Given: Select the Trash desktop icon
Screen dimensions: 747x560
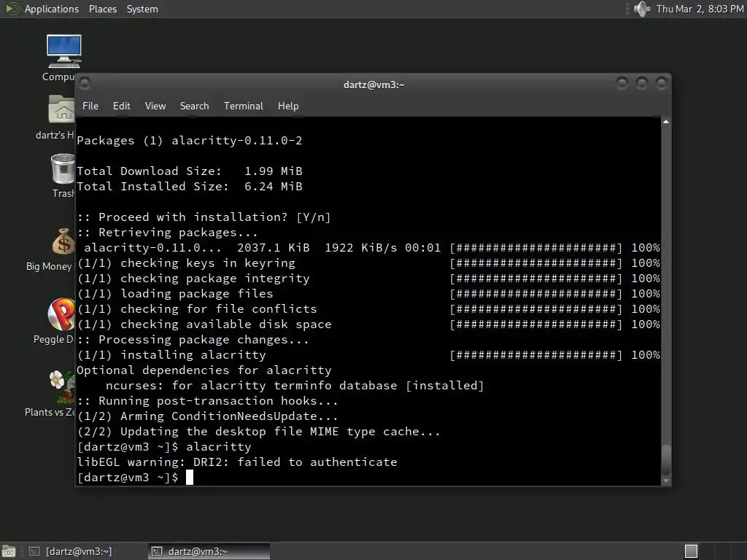Looking at the screenshot, I should tap(63, 169).
